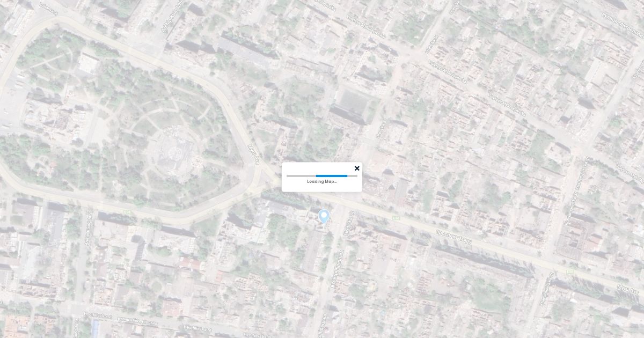Click the 'Loading Map...' status text
Image resolution: width=644 pixels, height=338 pixels.
(x=322, y=181)
